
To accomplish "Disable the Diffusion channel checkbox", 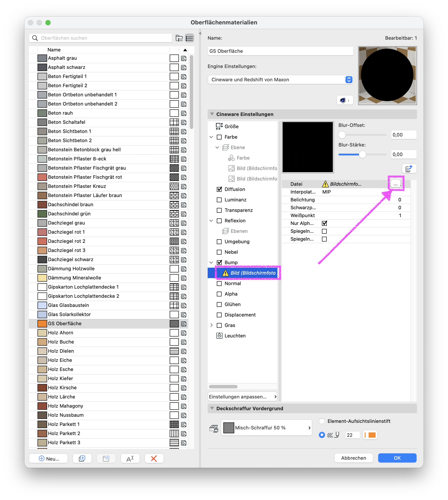I will [x=219, y=189].
